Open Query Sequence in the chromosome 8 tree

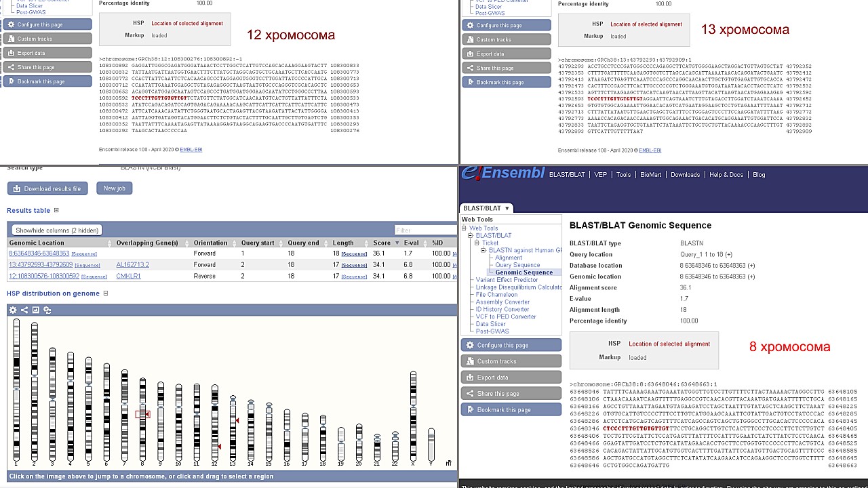(x=517, y=265)
